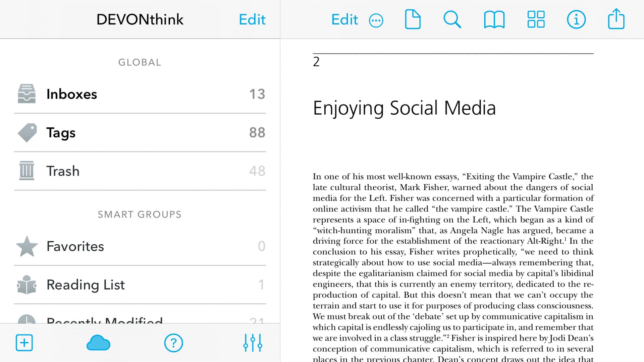The width and height of the screenshot is (644, 362).
Task: Open Recently Modified smart group
Action: pos(140,318)
